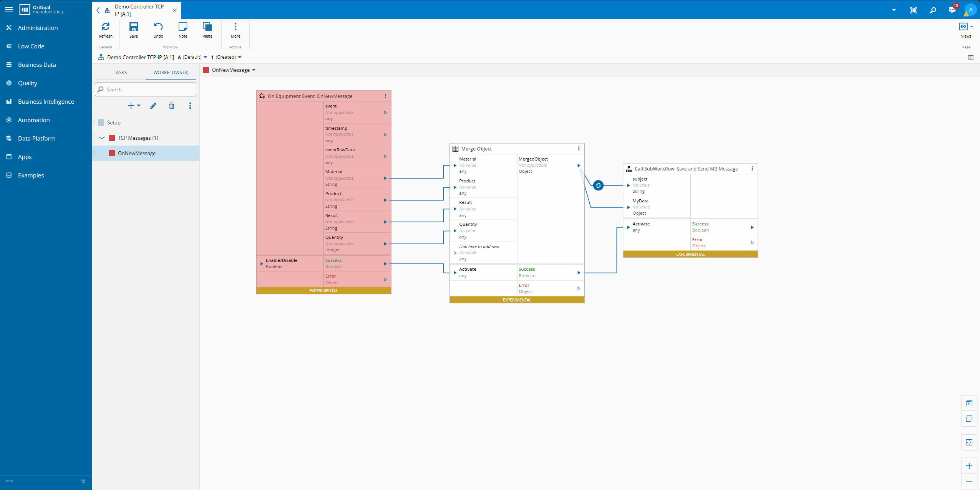Open Call SubWorkflow task options menu

pos(752,169)
